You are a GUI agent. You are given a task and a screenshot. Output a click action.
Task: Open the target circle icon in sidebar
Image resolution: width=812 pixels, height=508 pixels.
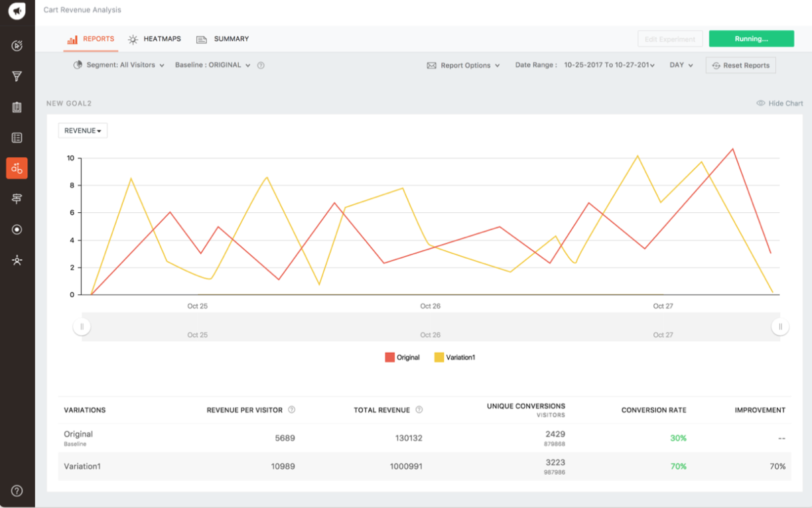click(x=17, y=229)
